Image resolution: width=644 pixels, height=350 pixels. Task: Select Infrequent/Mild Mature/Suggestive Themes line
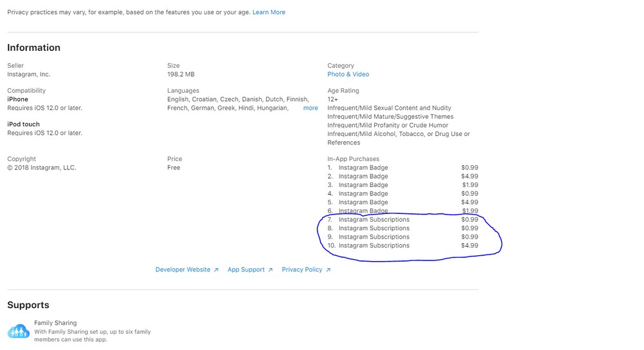click(x=390, y=117)
